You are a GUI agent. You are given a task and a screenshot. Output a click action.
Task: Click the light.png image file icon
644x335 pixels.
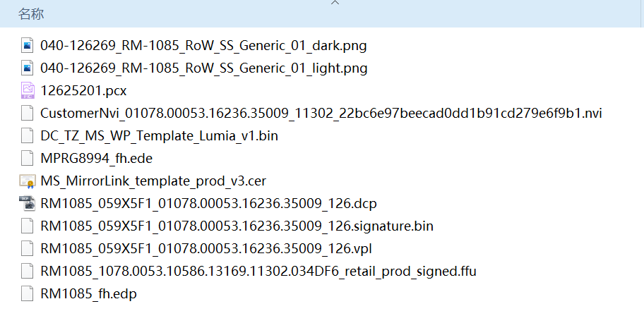click(28, 68)
